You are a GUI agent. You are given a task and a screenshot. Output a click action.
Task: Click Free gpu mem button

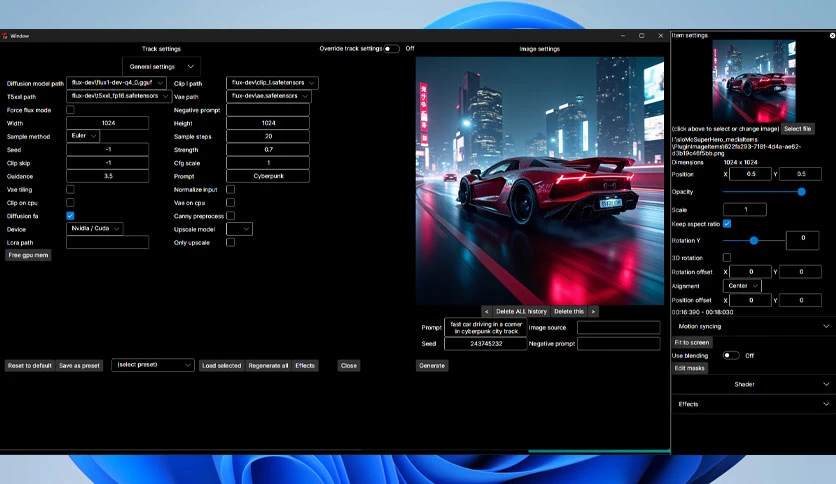28,255
